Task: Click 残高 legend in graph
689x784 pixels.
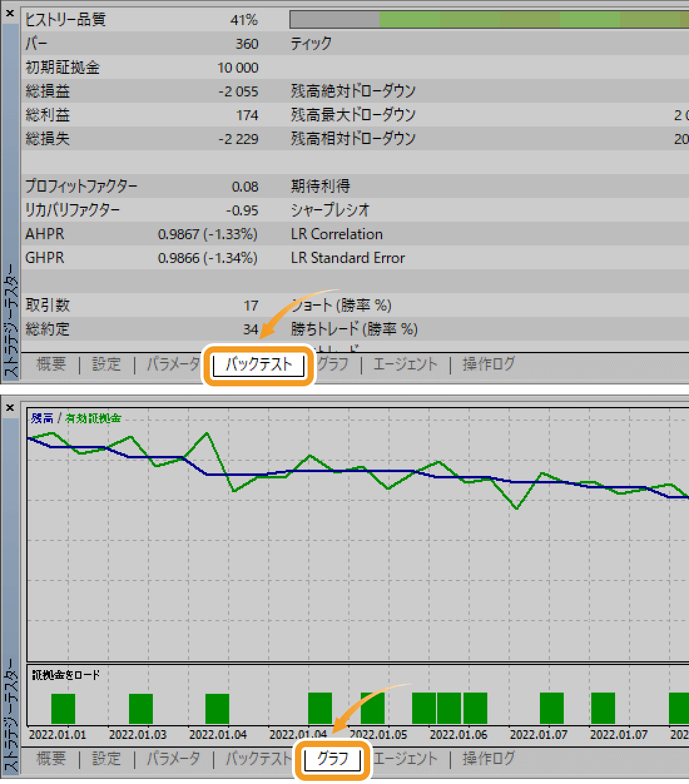Action: tap(43, 418)
